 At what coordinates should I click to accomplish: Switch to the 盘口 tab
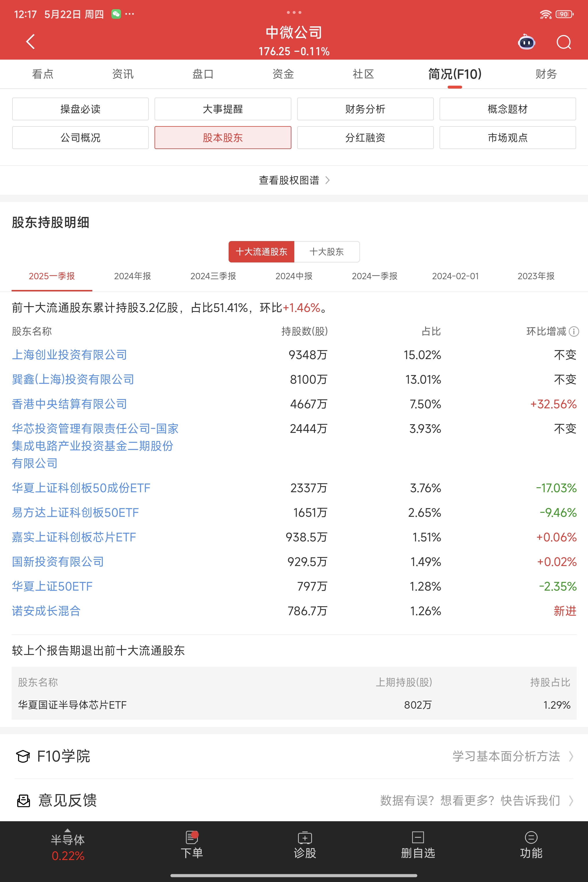click(203, 74)
